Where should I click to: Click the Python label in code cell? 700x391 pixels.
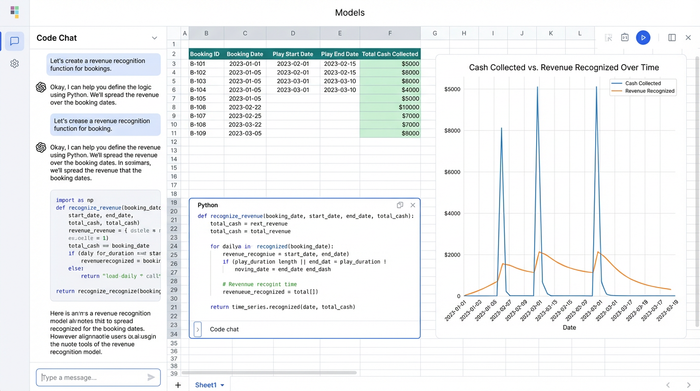(208, 205)
